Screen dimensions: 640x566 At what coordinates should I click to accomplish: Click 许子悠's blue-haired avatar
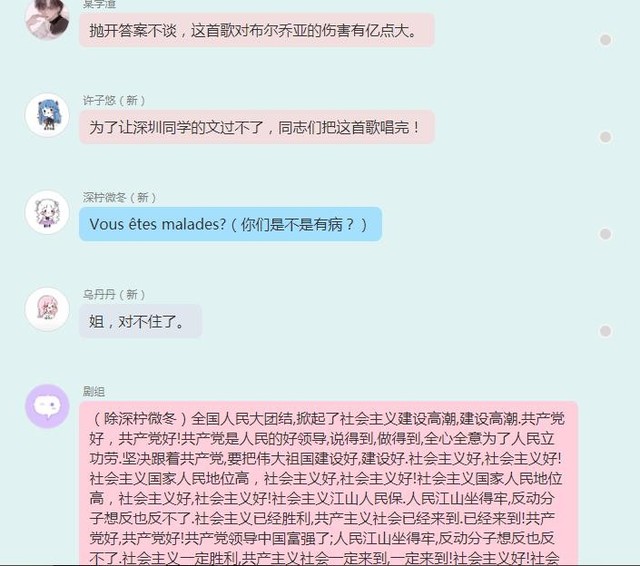coord(47,115)
